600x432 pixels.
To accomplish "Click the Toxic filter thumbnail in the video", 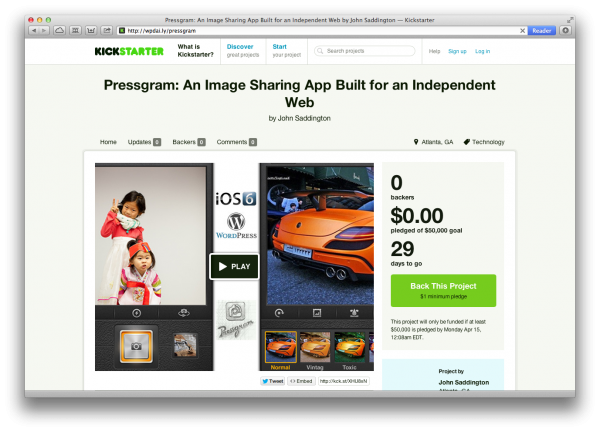I will (349, 347).
